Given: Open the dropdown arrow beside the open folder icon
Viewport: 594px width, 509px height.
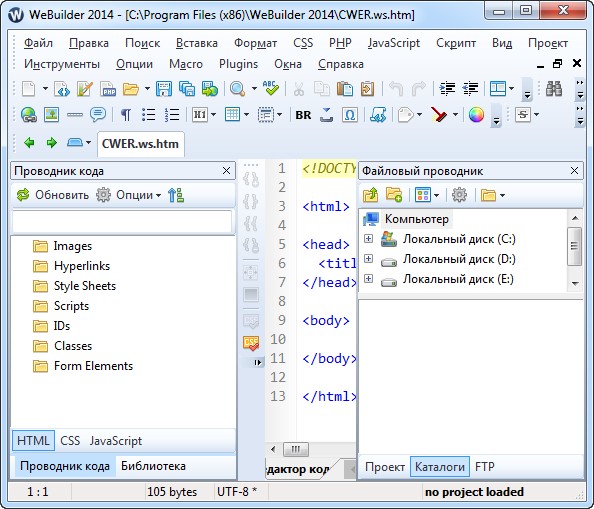Looking at the screenshot, I should click(x=147, y=89).
